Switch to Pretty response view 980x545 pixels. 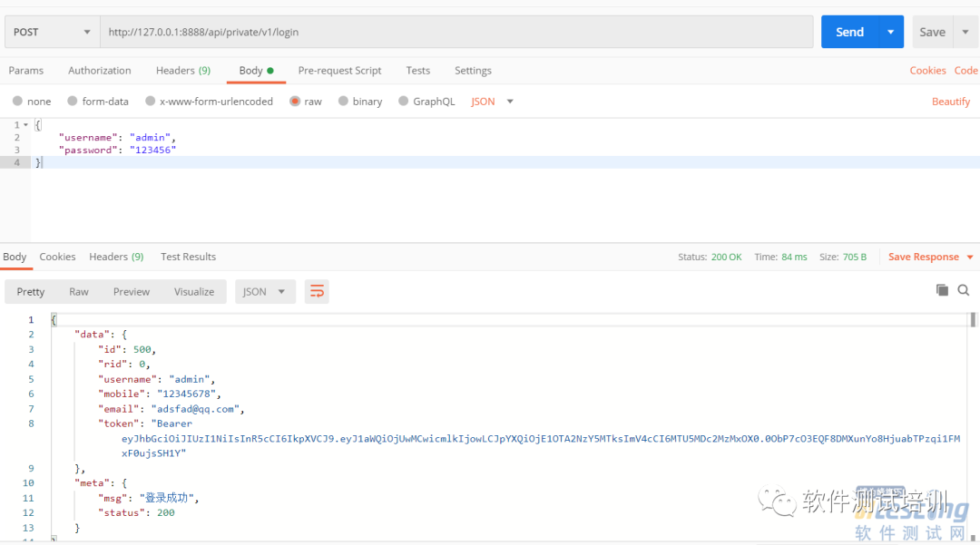31,291
